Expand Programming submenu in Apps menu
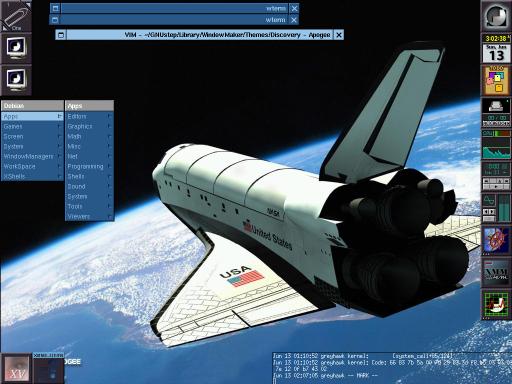Image resolution: width=512 pixels, height=384 pixels. [89, 166]
